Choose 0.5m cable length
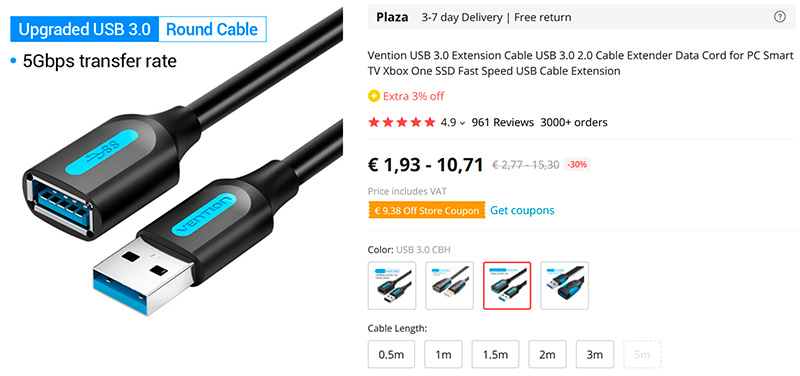 click(391, 355)
